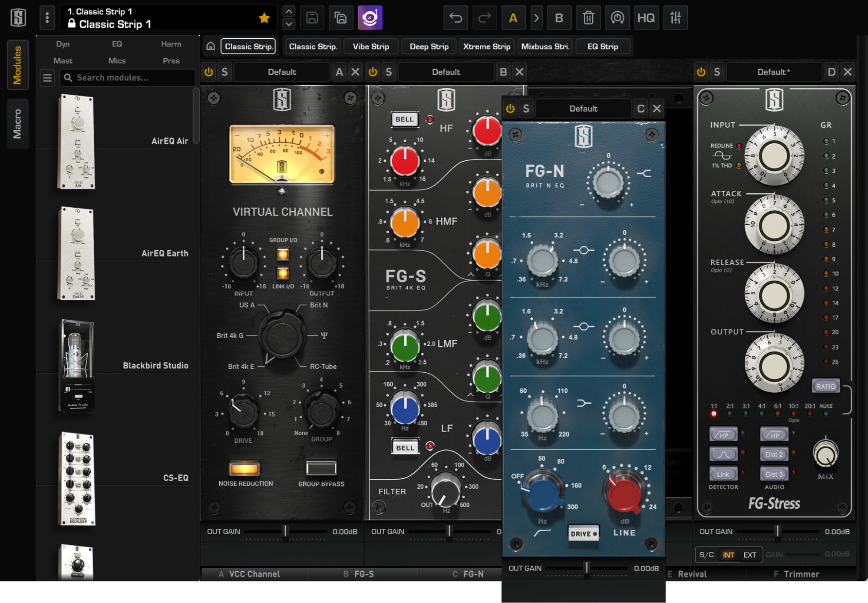The width and height of the screenshot is (868, 603).
Task: Toggle power on FG-N module C
Action: coord(510,108)
